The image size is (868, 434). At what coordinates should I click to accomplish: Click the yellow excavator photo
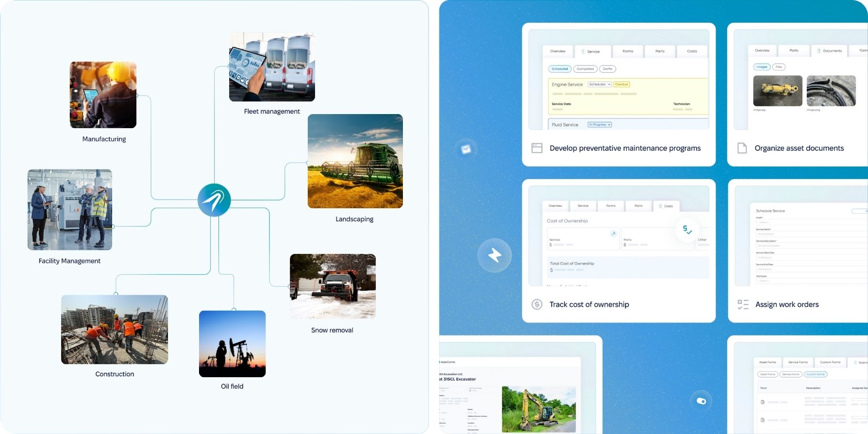[539, 409]
